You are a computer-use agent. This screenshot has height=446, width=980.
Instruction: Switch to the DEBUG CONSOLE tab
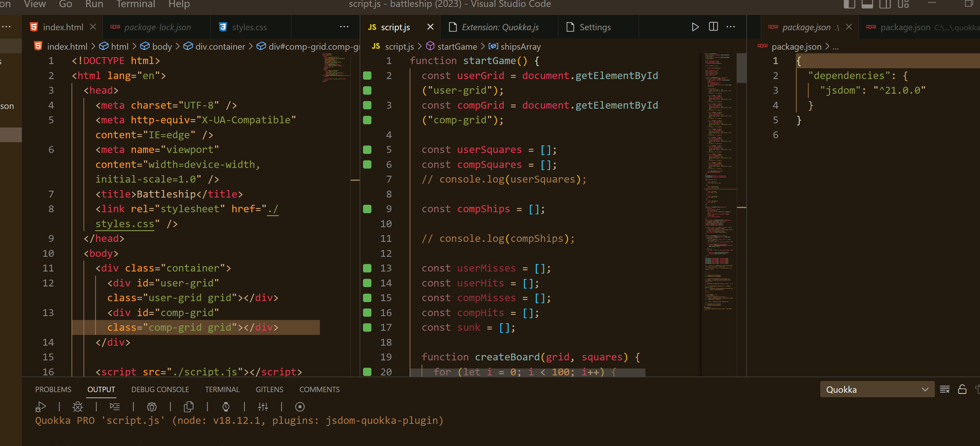click(160, 389)
